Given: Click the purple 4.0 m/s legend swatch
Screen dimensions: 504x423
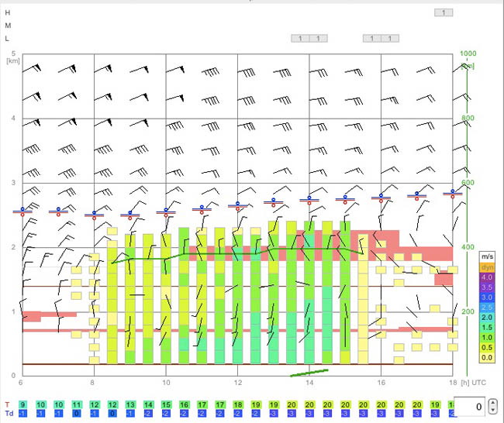Looking at the screenshot, I should (487, 277).
